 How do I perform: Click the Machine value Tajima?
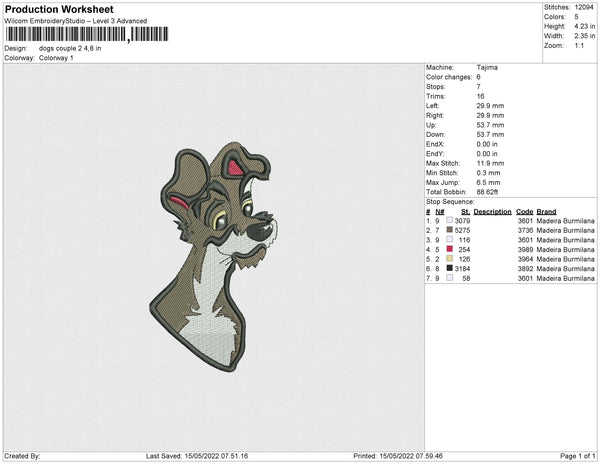pos(487,67)
